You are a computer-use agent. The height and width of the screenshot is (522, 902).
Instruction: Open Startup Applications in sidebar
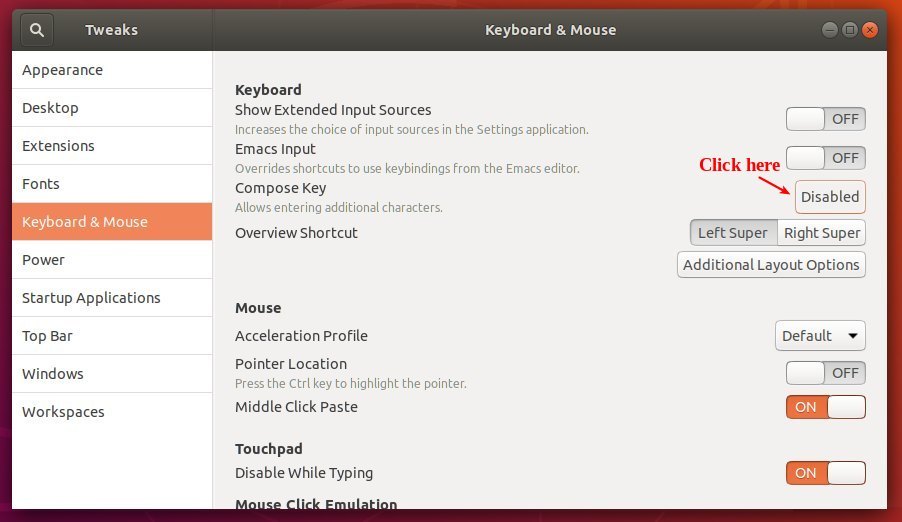(x=112, y=298)
